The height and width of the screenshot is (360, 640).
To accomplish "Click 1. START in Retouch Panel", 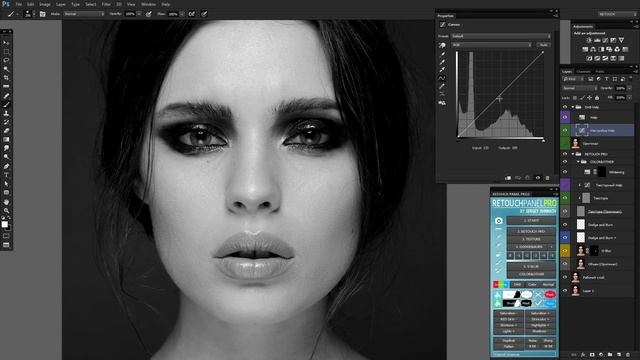I will pyautogui.click(x=531, y=220).
